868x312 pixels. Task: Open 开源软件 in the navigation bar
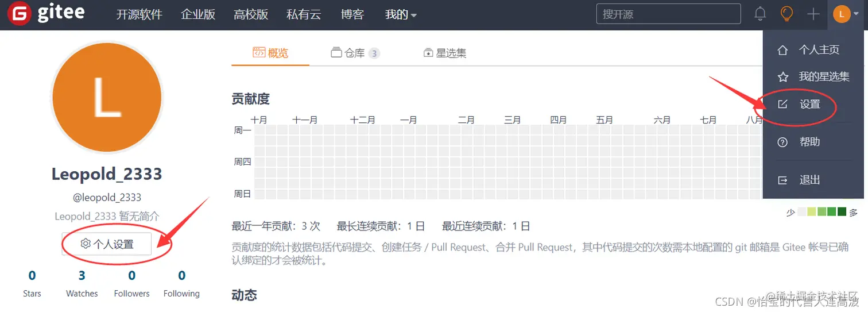(139, 14)
